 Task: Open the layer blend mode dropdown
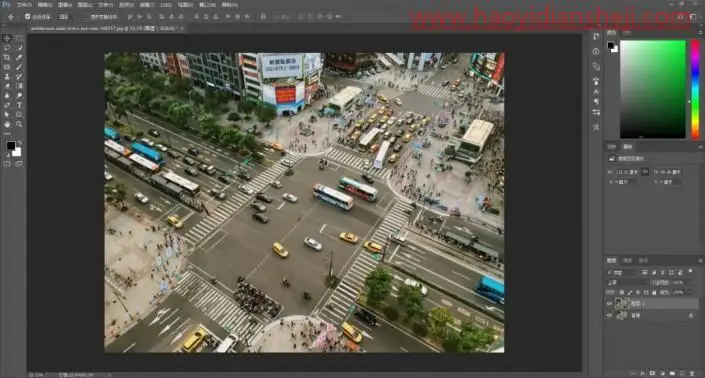tap(627, 282)
